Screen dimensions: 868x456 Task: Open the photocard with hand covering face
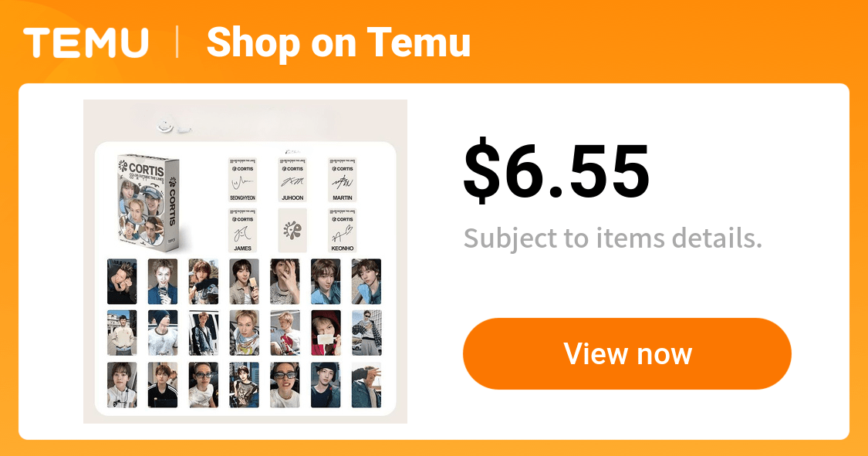[x=285, y=281]
